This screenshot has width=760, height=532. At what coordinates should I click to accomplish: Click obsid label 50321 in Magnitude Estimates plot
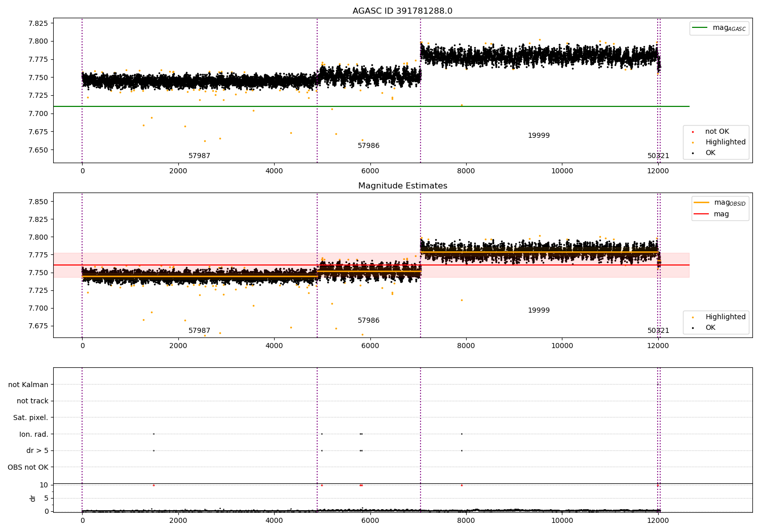coord(658,331)
